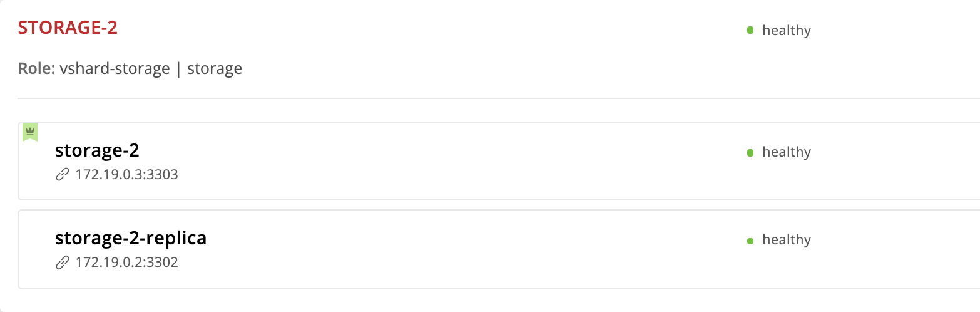Click the green status dot for STORAGE-2 replicaset

click(x=750, y=30)
